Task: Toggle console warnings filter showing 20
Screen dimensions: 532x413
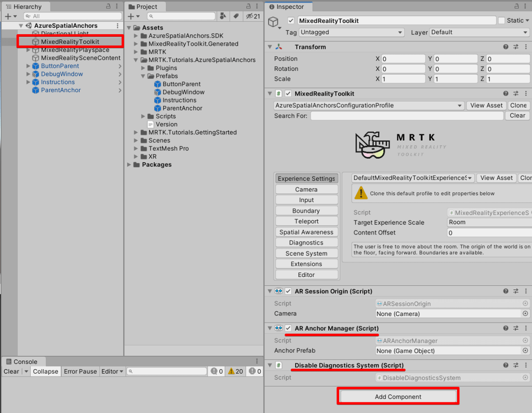Action: [235, 371]
